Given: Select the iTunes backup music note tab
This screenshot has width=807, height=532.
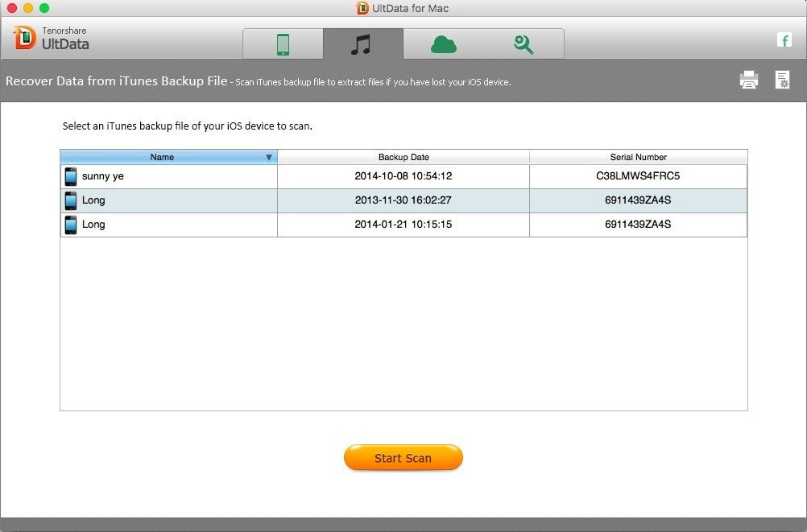Looking at the screenshot, I should click(x=363, y=44).
